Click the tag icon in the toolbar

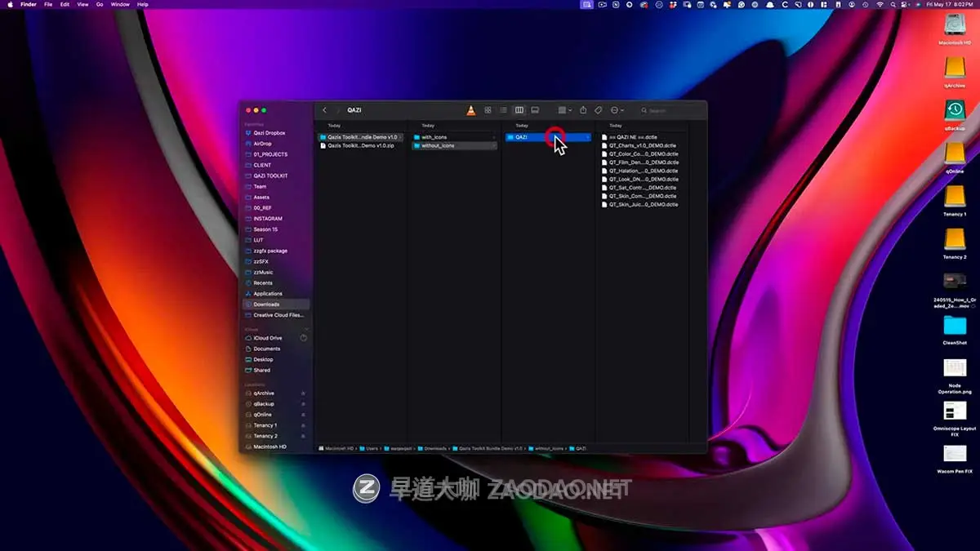click(598, 109)
